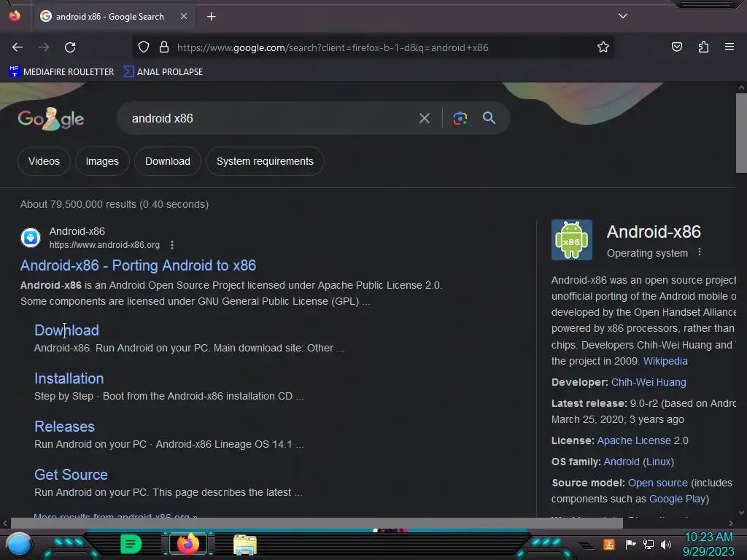
Task: Bookmark this page with the star icon
Action: [603, 47]
